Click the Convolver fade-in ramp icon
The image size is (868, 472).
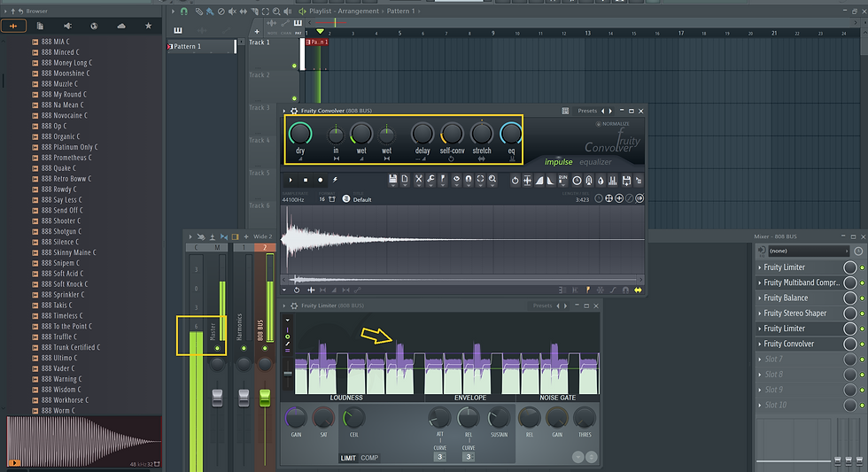pyautogui.click(x=539, y=181)
